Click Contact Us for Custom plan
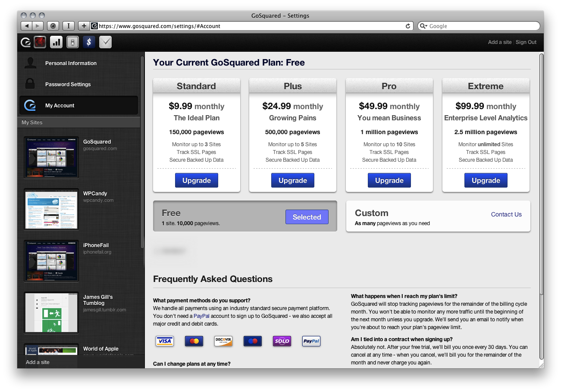561x392 pixels. pyautogui.click(x=506, y=214)
